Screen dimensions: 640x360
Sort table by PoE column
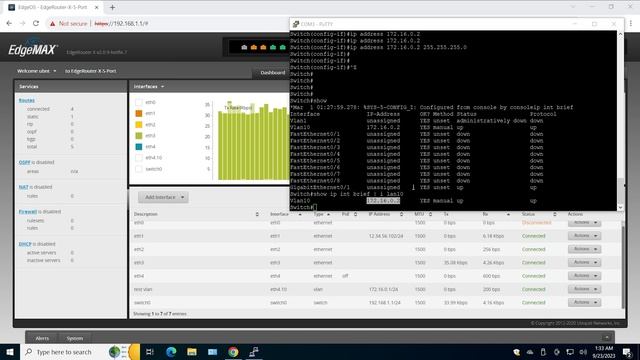pyautogui.click(x=349, y=214)
